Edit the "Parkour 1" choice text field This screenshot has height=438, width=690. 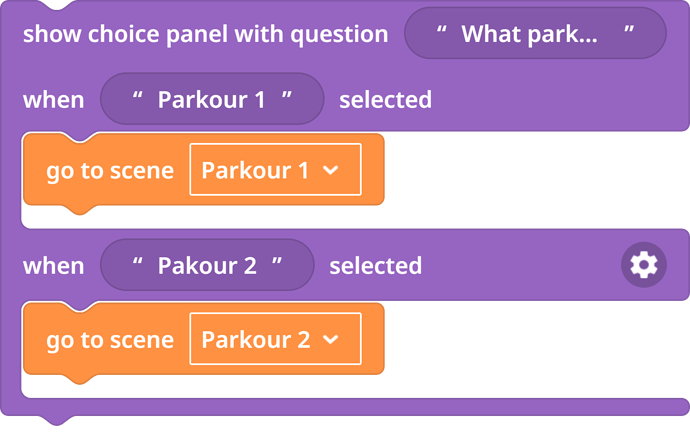212,99
